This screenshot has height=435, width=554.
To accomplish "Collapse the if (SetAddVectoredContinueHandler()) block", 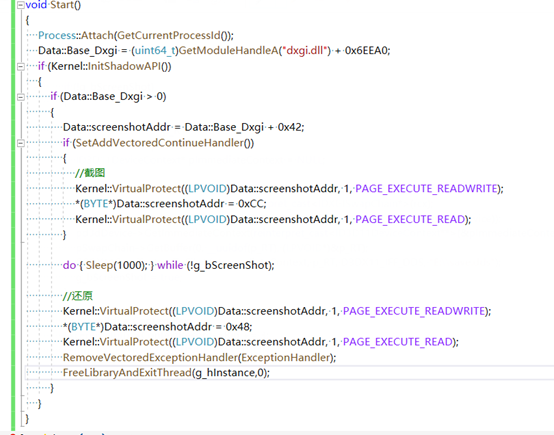I will tap(21, 143).
